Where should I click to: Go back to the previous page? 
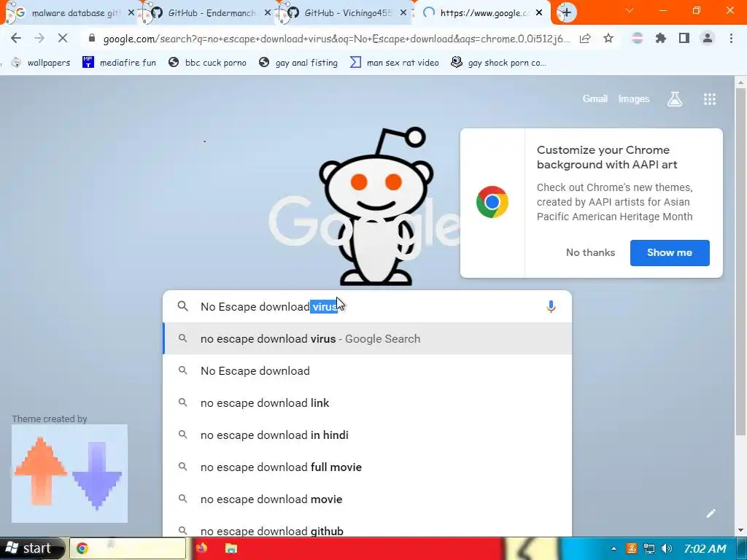(x=16, y=39)
